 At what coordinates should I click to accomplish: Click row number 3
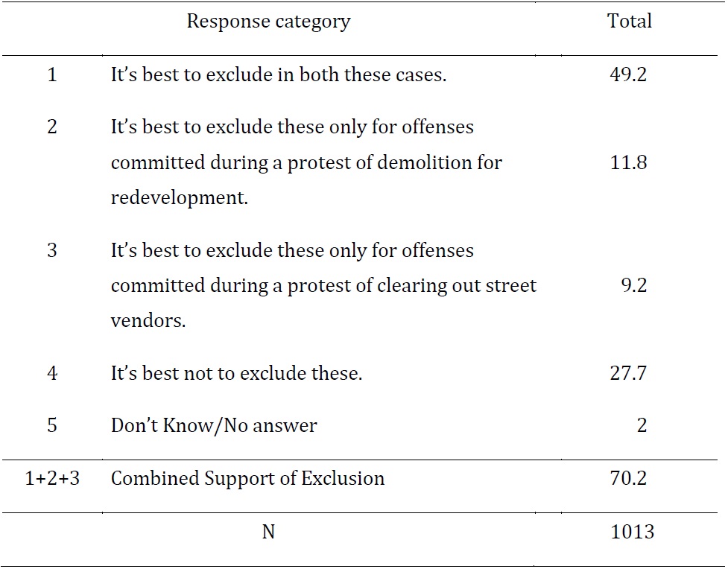tap(52, 250)
